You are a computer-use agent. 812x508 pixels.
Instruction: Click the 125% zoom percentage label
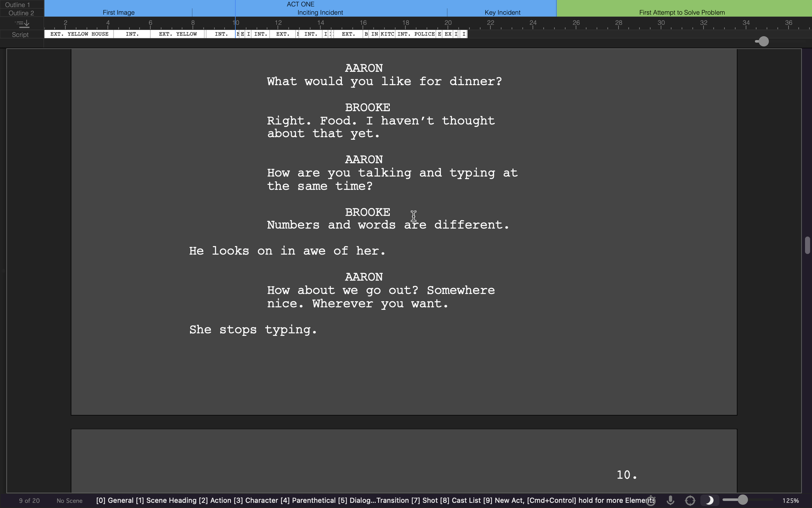[x=790, y=501]
